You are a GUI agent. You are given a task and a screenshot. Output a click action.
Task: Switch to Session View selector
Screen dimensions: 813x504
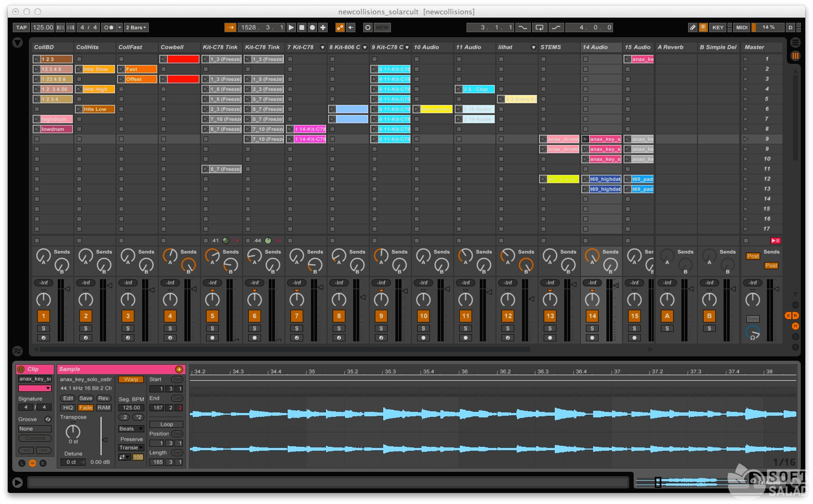pyautogui.click(x=795, y=56)
